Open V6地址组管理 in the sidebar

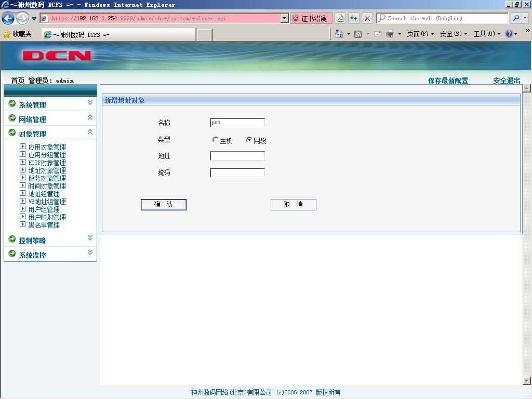click(x=47, y=202)
